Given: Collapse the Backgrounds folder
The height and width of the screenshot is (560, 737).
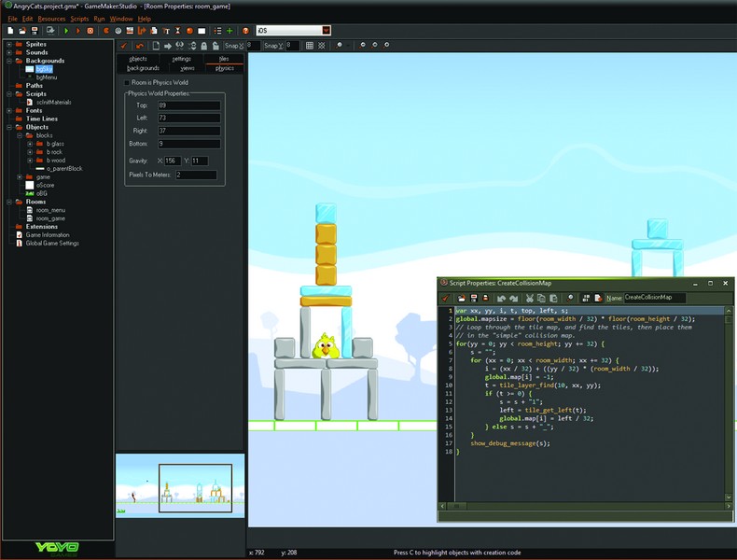Looking at the screenshot, I should (9, 61).
